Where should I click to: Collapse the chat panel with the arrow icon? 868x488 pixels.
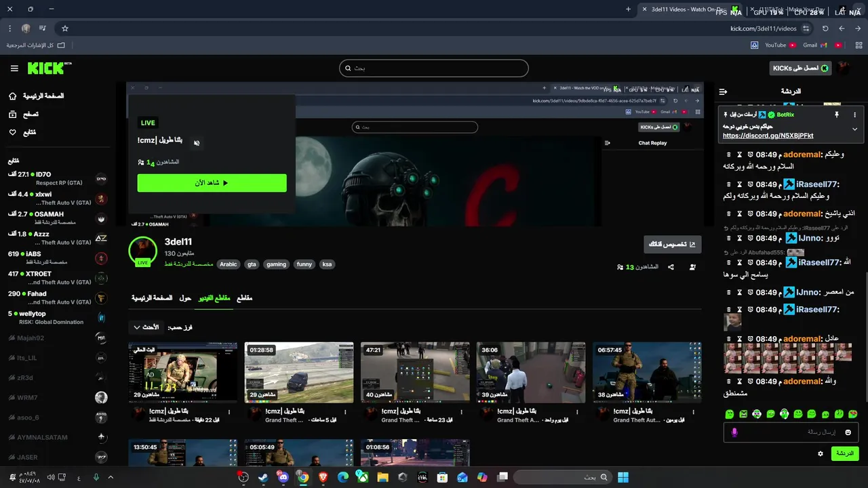[723, 91]
